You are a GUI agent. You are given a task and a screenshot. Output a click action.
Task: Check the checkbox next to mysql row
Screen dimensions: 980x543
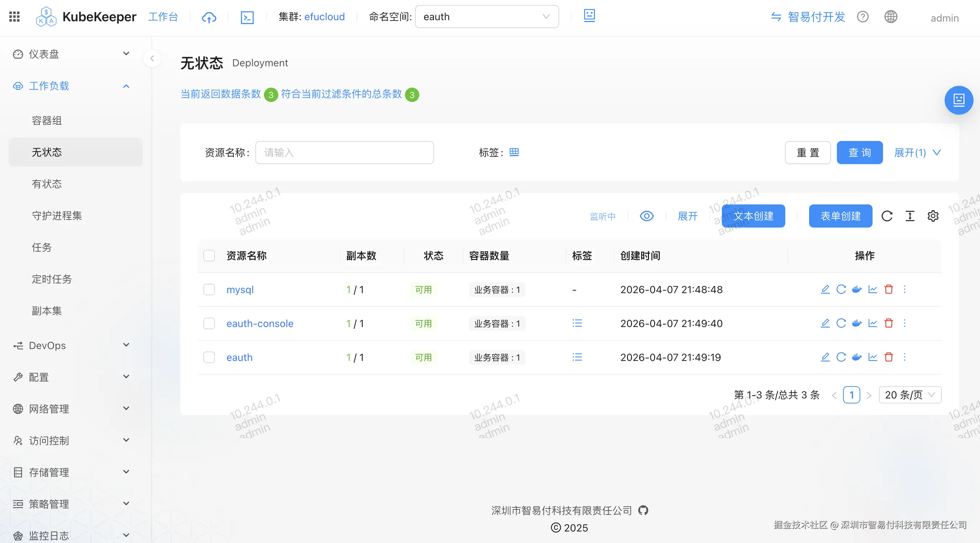209,289
